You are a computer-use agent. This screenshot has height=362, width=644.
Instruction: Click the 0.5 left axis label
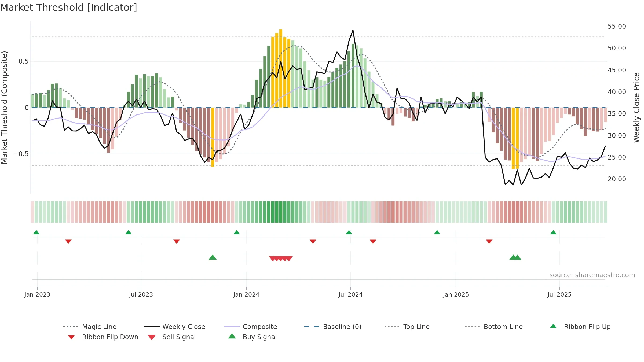click(x=23, y=61)
